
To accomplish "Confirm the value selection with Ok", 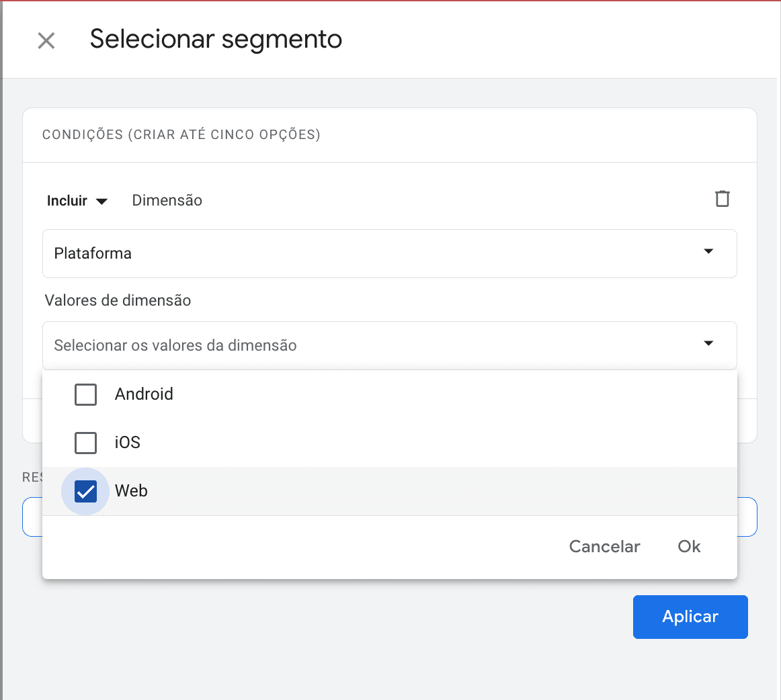I will [688, 546].
